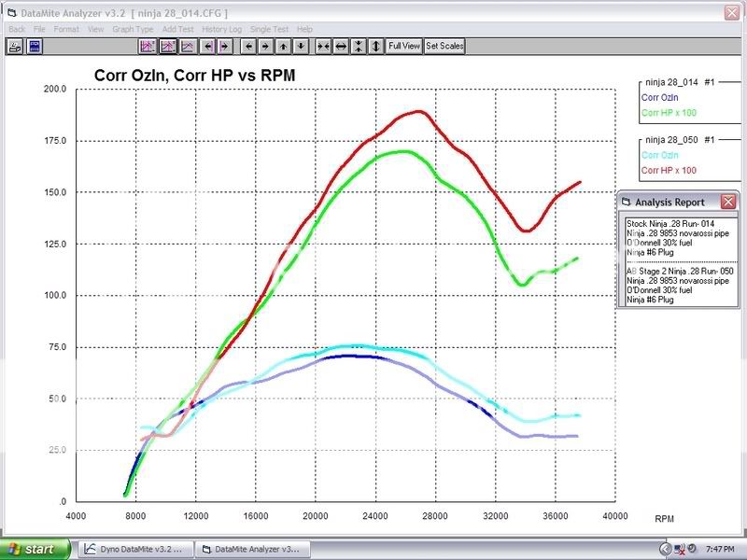Shift the graph down with the down arrow
The width and height of the screenshot is (747, 560).
(302, 45)
